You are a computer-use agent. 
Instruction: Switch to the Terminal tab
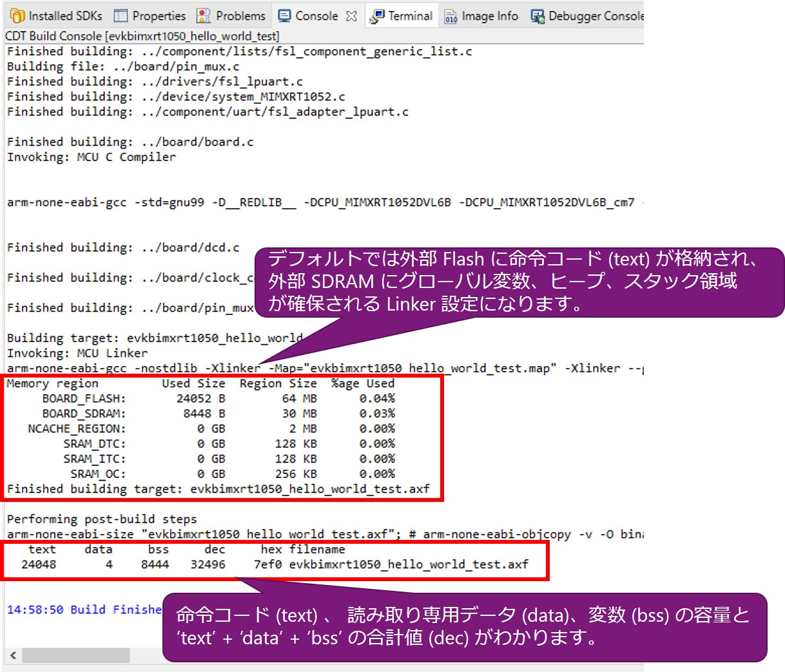click(x=410, y=16)
